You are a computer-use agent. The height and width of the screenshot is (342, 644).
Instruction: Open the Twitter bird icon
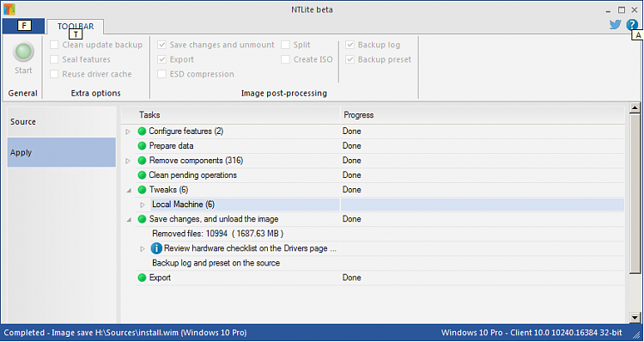(x=615, y=25)
